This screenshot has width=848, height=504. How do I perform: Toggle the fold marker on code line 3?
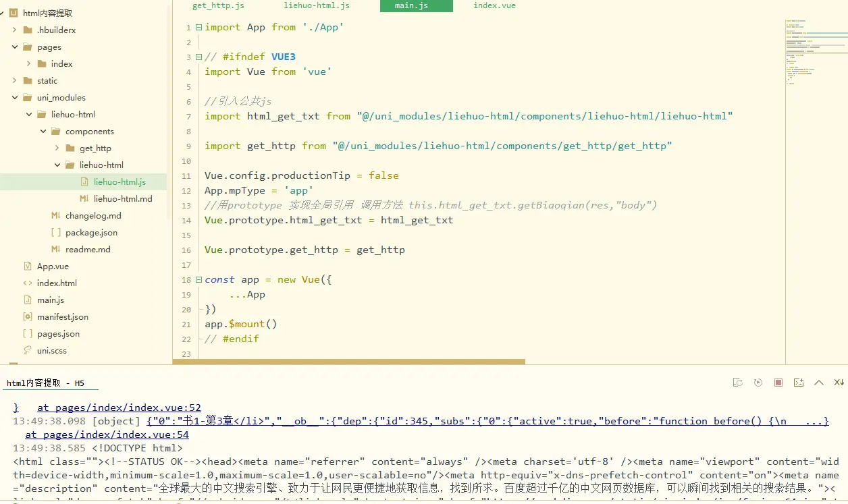tap(198, 57)
